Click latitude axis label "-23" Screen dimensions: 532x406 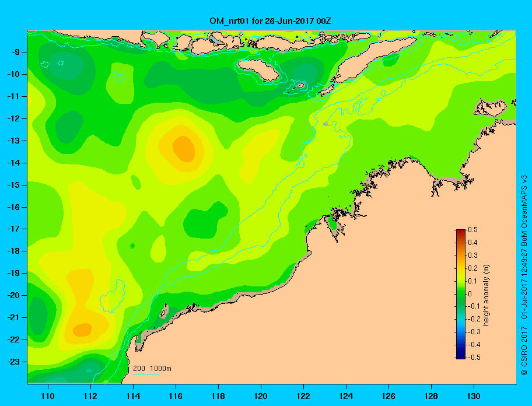coord(15,362)
